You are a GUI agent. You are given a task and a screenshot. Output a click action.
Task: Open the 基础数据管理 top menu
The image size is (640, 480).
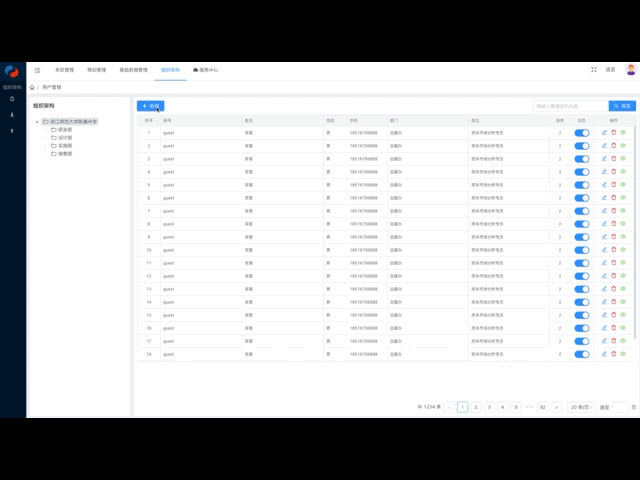pyautogui.click(x=133, y=70)
